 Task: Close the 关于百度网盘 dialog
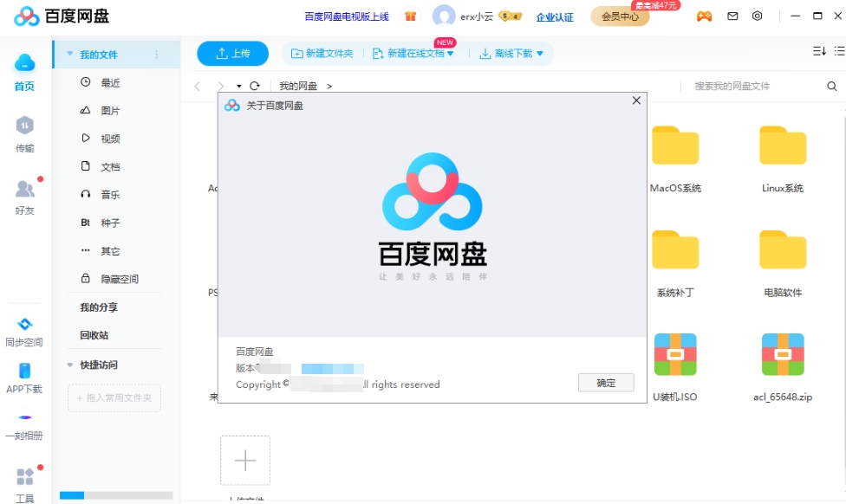(x=636, y=100)
